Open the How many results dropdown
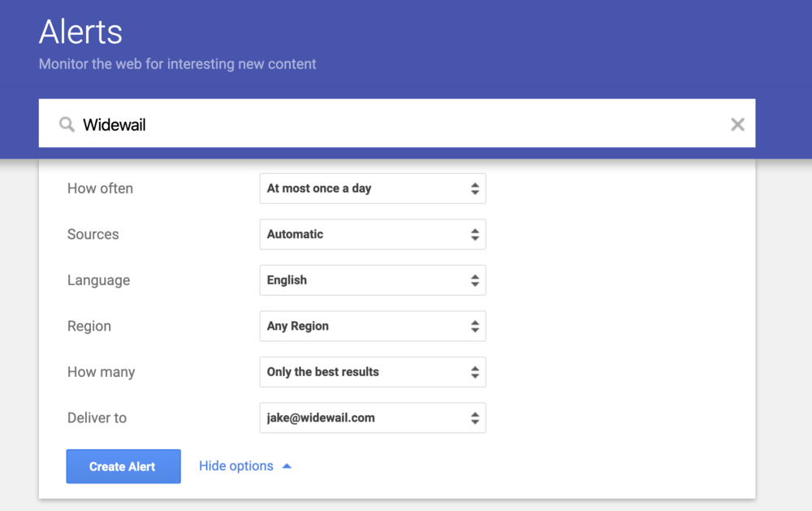The image size is (812, 511). [365, 371]
